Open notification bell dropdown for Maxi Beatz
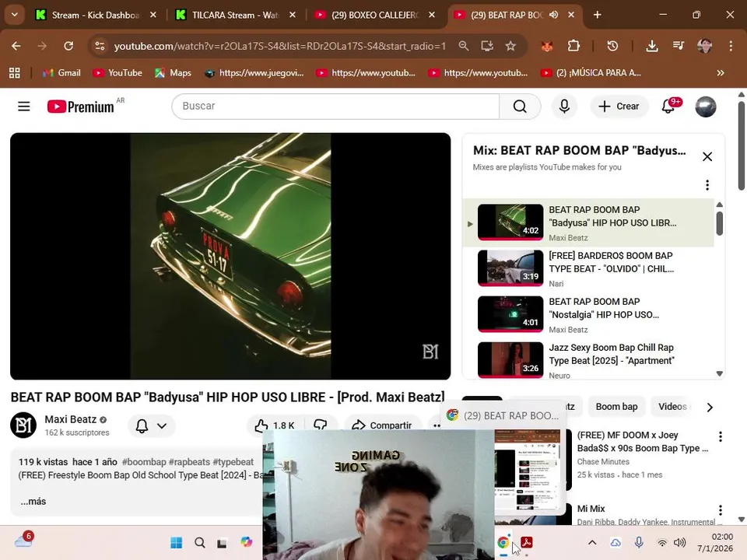Screen dimensions: 747x560 coord(152,425)
